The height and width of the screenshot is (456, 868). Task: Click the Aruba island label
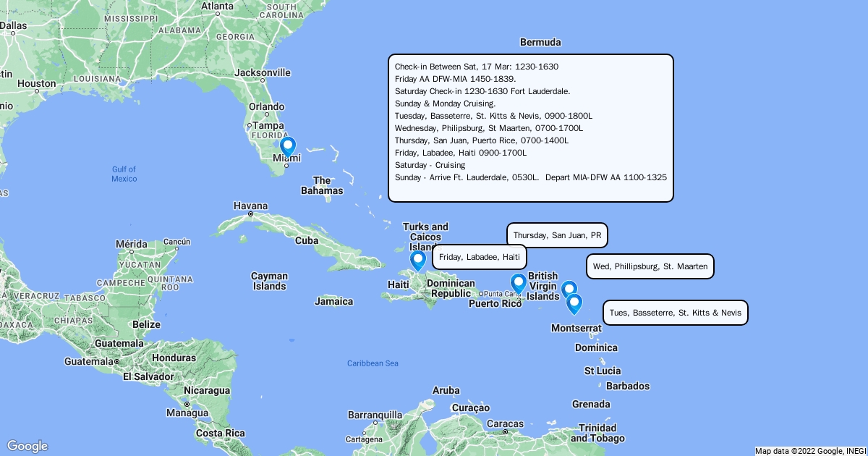(x=446, y=390)
